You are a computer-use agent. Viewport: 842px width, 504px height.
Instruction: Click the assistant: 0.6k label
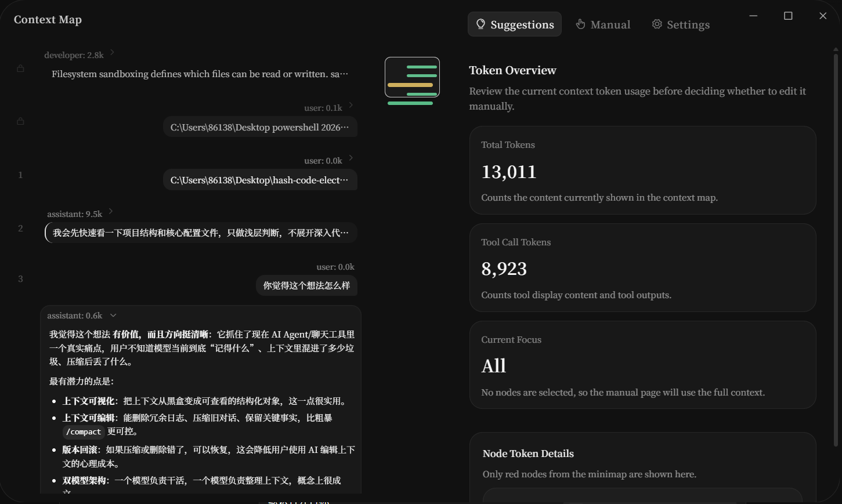point(74,316)
